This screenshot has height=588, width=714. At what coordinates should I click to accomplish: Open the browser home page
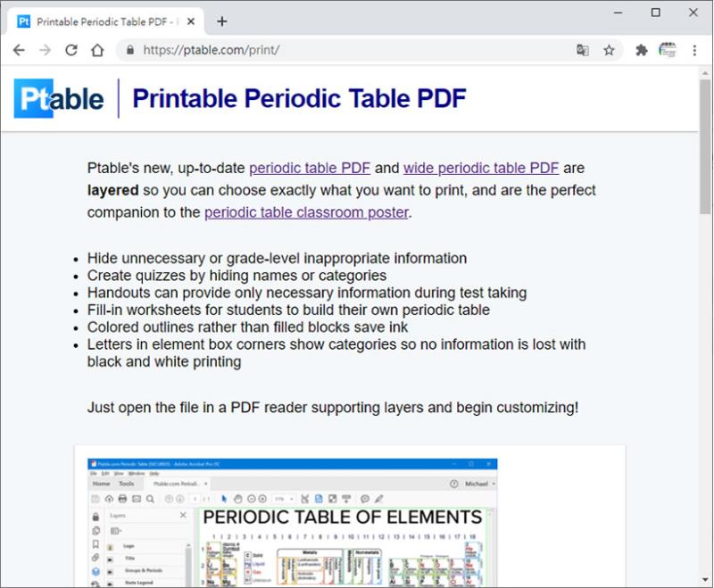[97, 50]
